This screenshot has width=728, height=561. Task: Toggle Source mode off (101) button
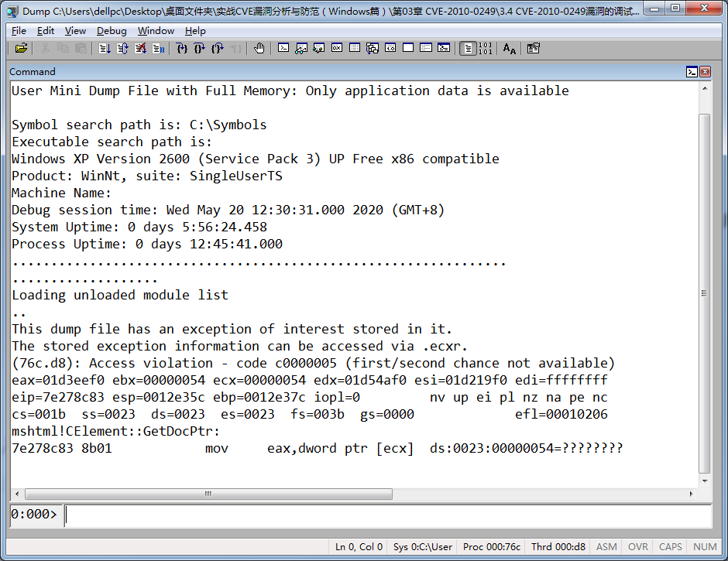click(x=486, y=49)
